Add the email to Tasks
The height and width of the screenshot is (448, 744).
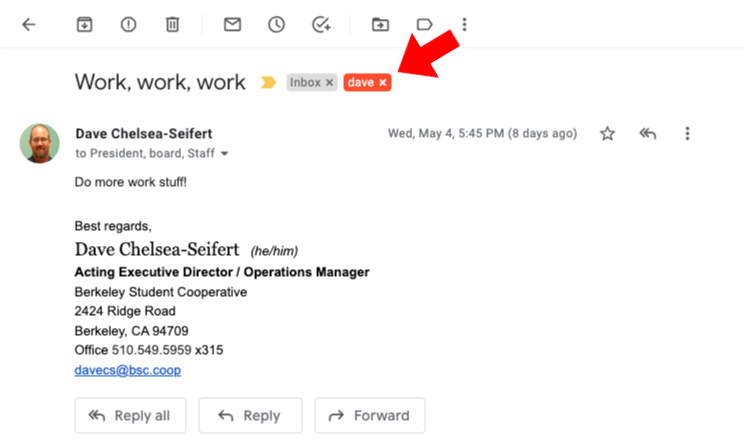pos(321,24)
